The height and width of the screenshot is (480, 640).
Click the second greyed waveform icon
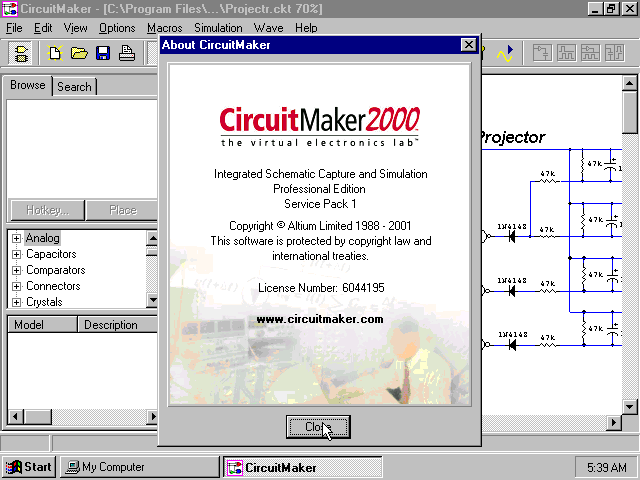pyautogui.click(x=567, y=53)
